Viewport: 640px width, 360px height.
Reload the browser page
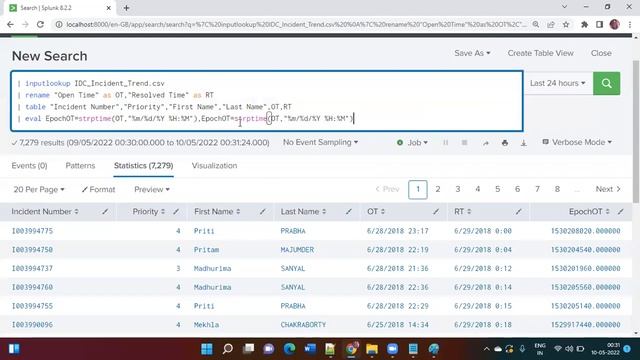pos(40,24)
